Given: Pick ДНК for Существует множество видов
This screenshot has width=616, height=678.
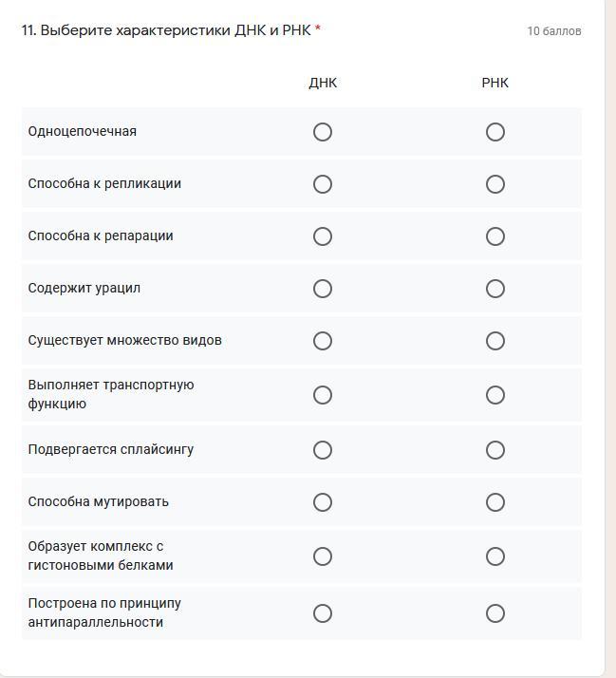Looking at the screenshot, I should coord(323,341).
